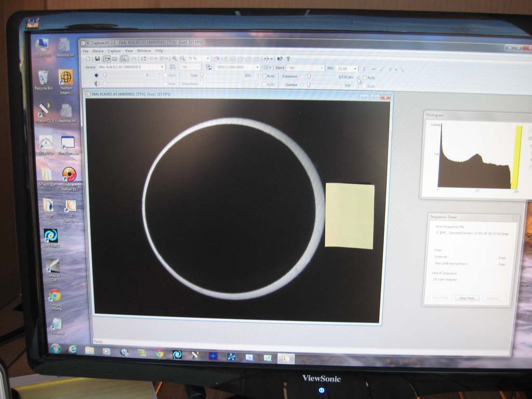Click the Windows Start orb
The width and height of the screenshot is (532, 399).
[56, 349]
